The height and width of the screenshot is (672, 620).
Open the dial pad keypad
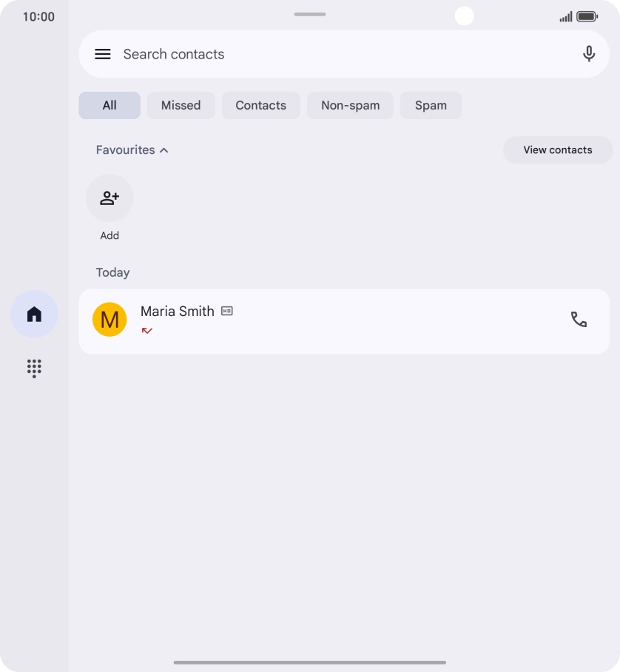[x=34, y=368]
